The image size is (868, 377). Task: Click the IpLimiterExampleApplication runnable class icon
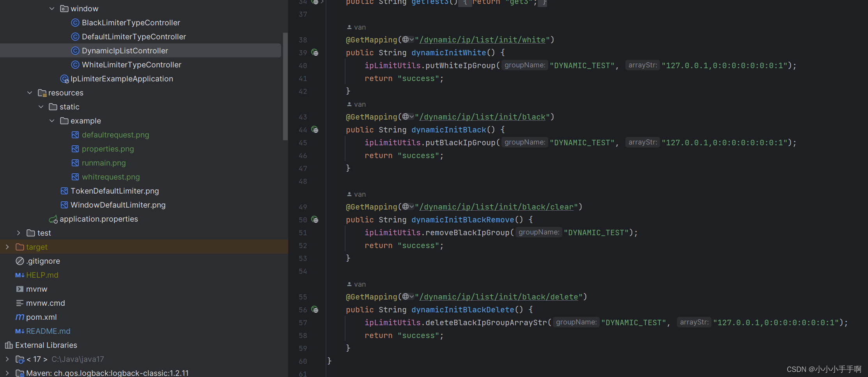click(x=64, y=79)
